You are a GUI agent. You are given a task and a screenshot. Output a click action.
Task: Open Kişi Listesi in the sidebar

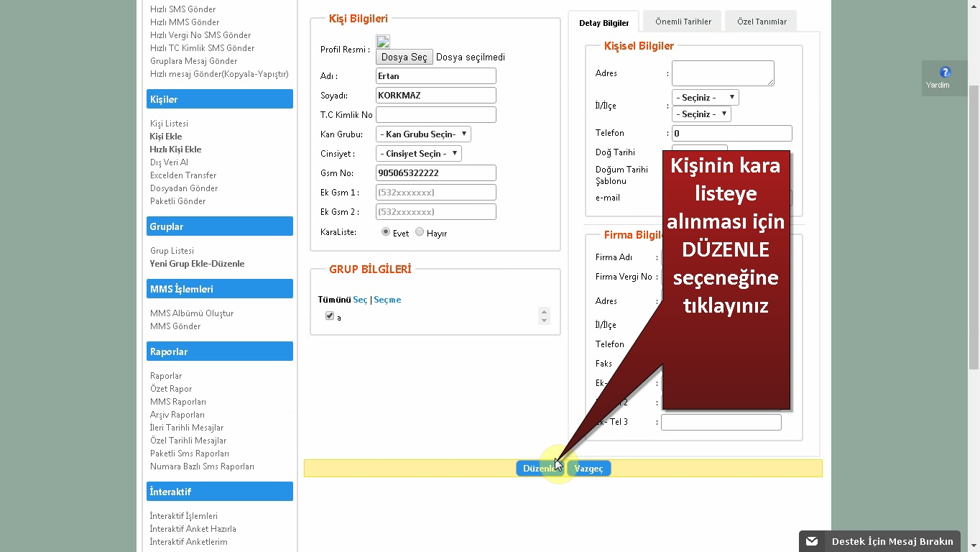pos(169,124)
